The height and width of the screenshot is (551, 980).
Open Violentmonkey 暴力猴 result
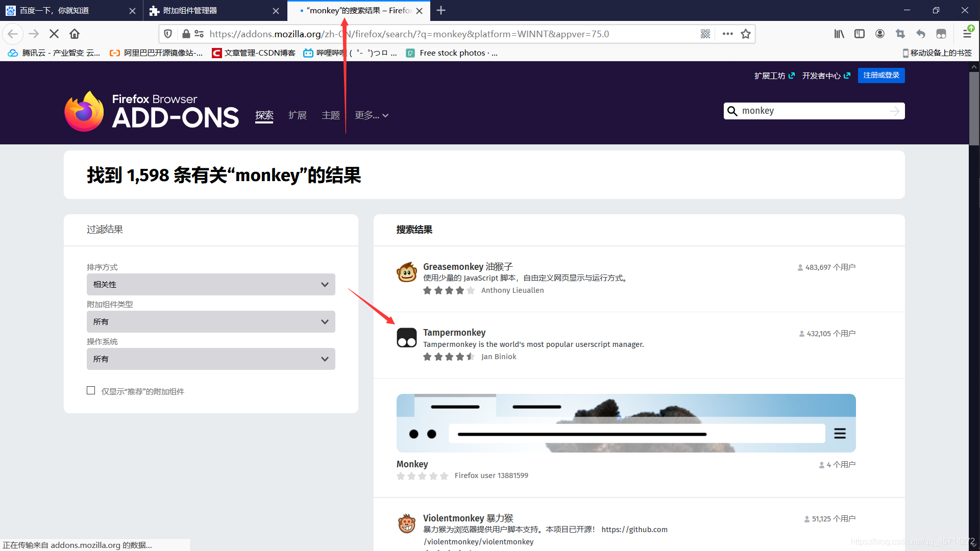[x=468, y=518]
